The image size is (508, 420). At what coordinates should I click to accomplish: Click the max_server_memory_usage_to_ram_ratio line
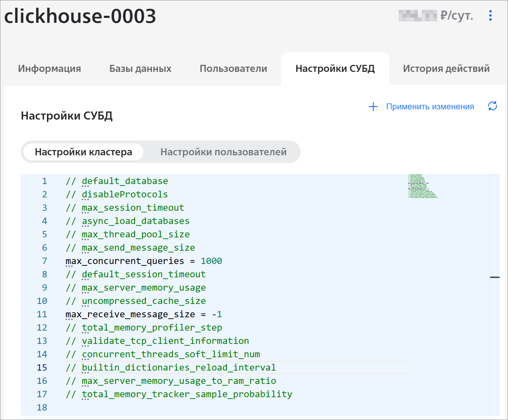[171, 381]
